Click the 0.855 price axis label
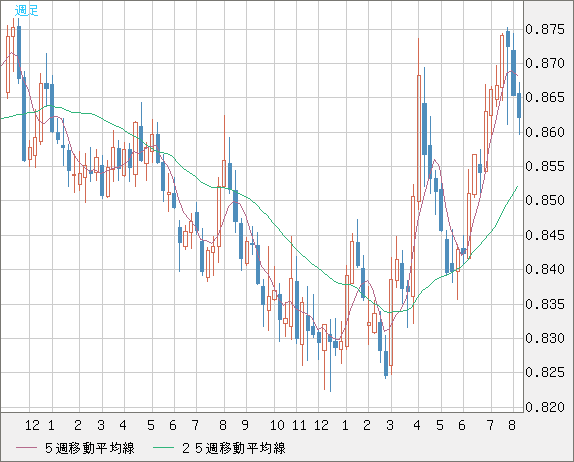This screenshot has height=462, width=574. coord(545,166)
